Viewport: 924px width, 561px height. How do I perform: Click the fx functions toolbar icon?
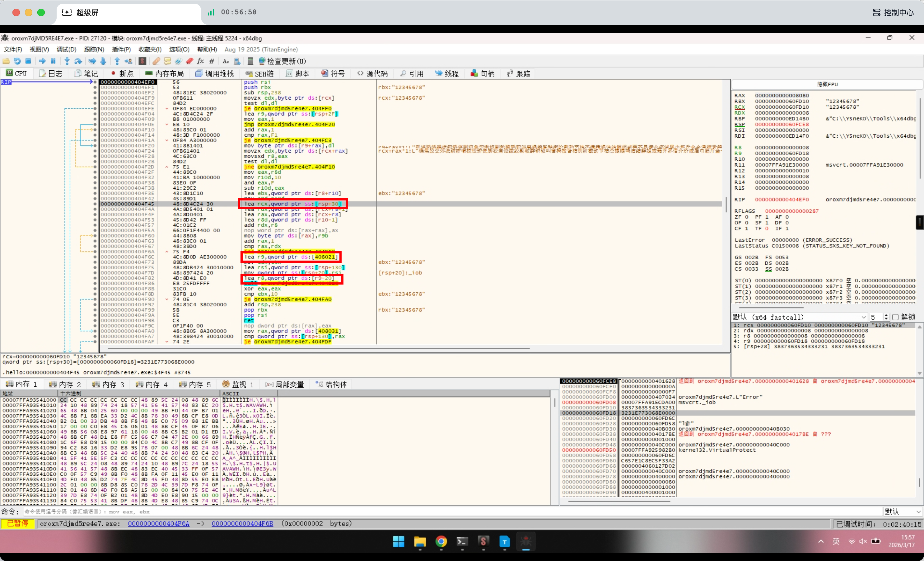coord(201,61)
